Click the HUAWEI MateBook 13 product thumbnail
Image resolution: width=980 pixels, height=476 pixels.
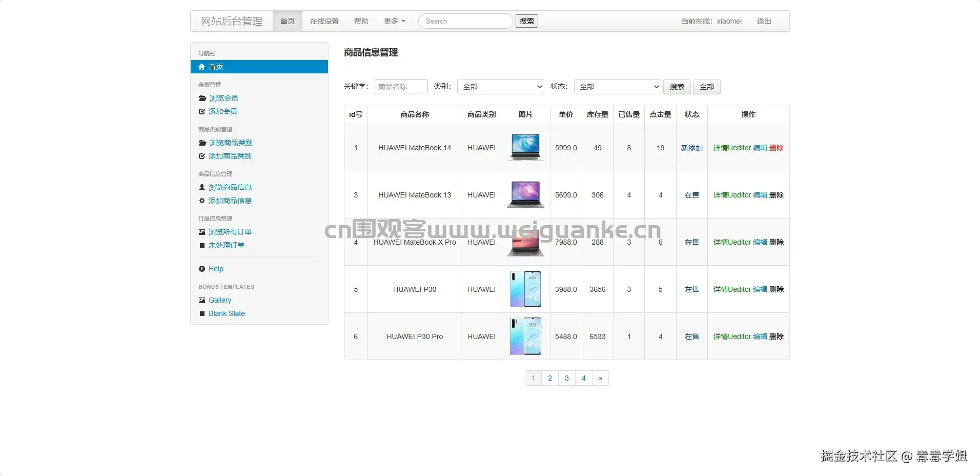tap(525, 194)
